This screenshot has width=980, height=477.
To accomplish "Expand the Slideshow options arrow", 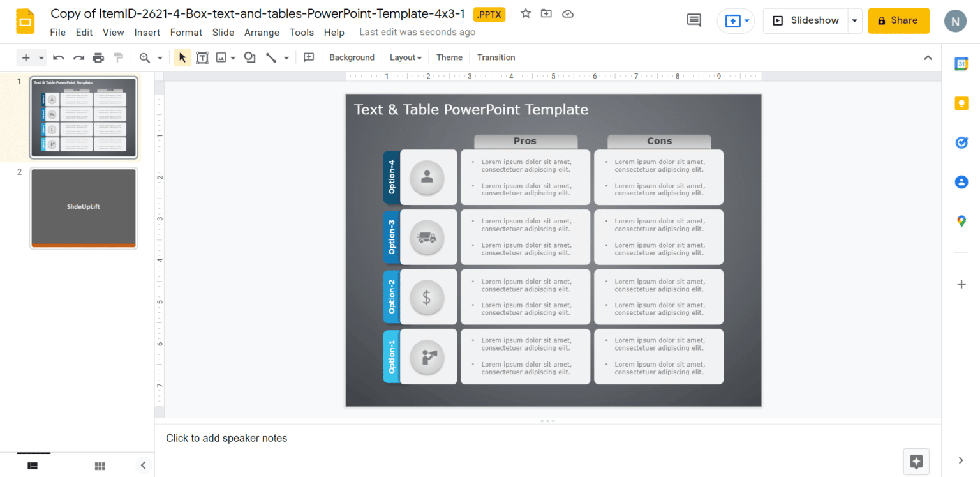I will [x=855, y=20].
